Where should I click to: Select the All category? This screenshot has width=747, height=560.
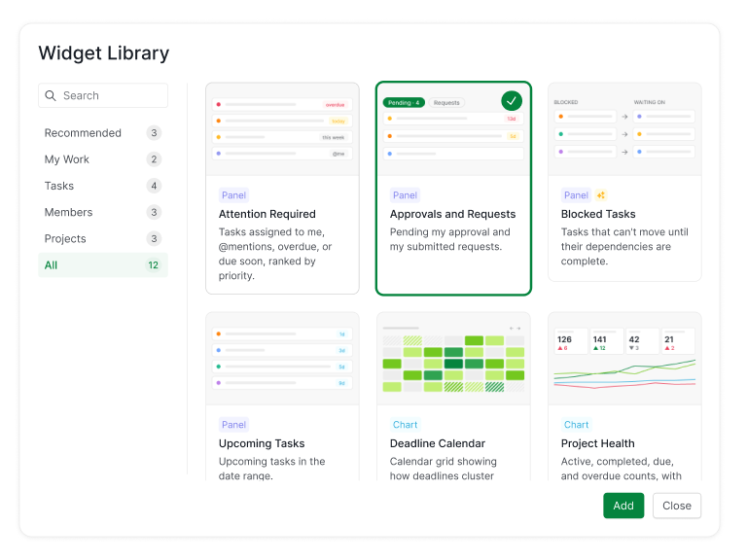(103, 265)
